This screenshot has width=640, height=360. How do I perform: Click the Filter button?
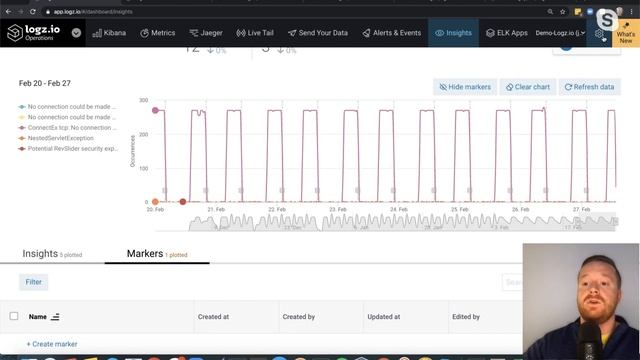[33, 282]
